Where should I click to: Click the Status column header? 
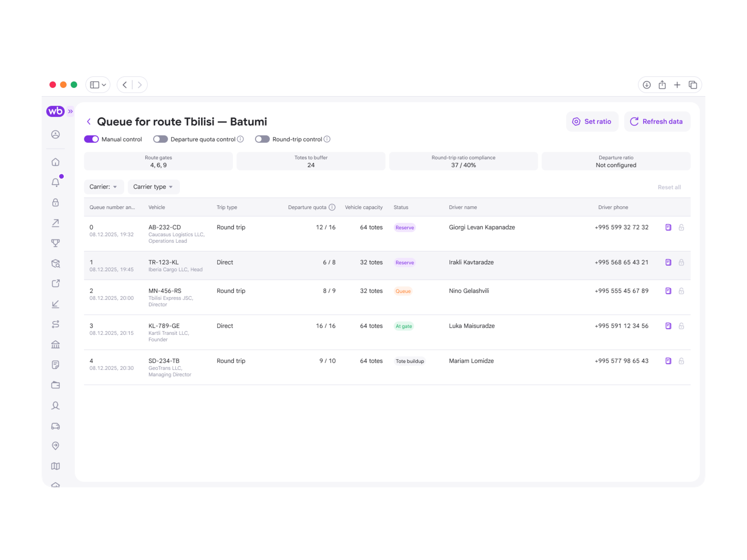coord(401,207)
